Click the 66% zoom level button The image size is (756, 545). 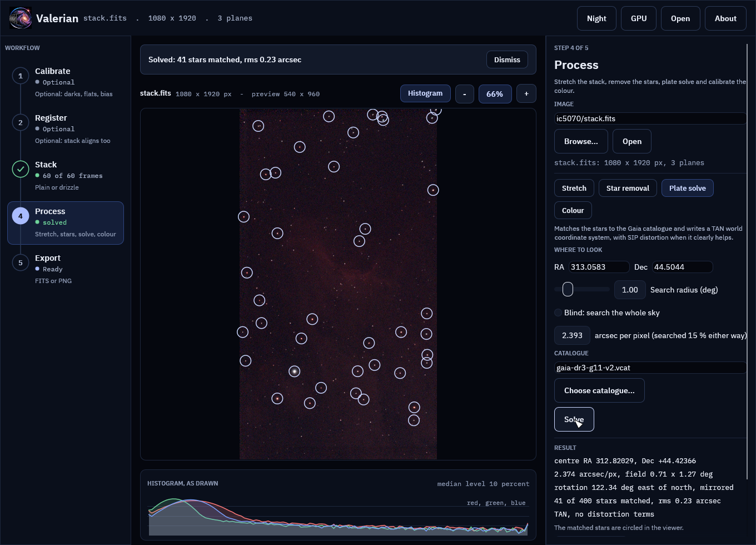pyautogui.click(x=495, y=93)
